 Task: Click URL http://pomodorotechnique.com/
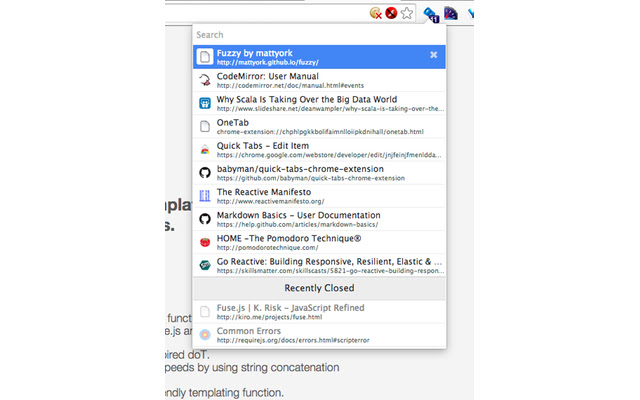click(x=267, y=248)
